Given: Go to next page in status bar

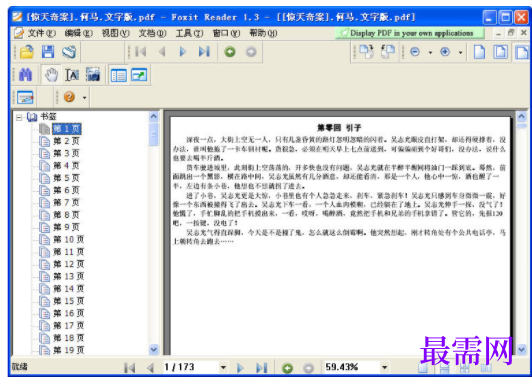Looking at the screenshot, I should 240,368.
